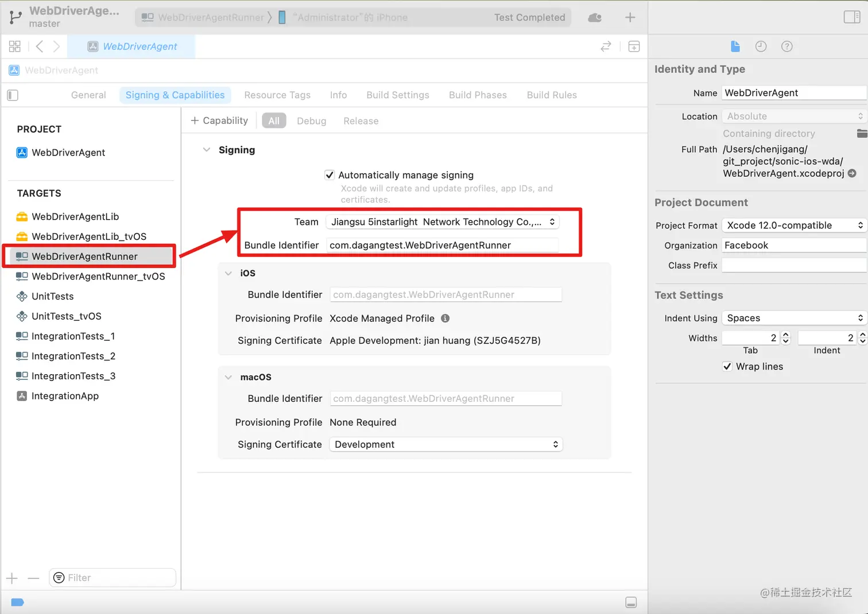Choose the containing directory folder icon
The height and width of the screenshot is (614, 868).
point(862,134)
